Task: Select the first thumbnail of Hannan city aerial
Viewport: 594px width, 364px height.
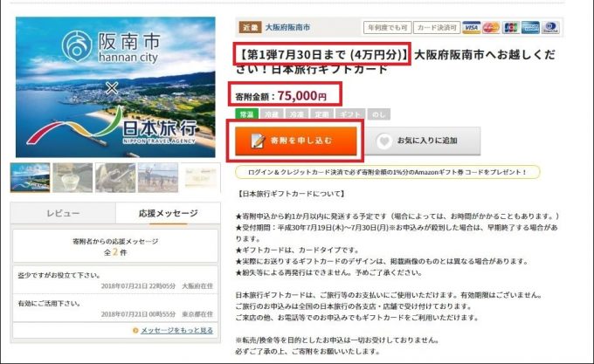Action: [x=31, y=177]
